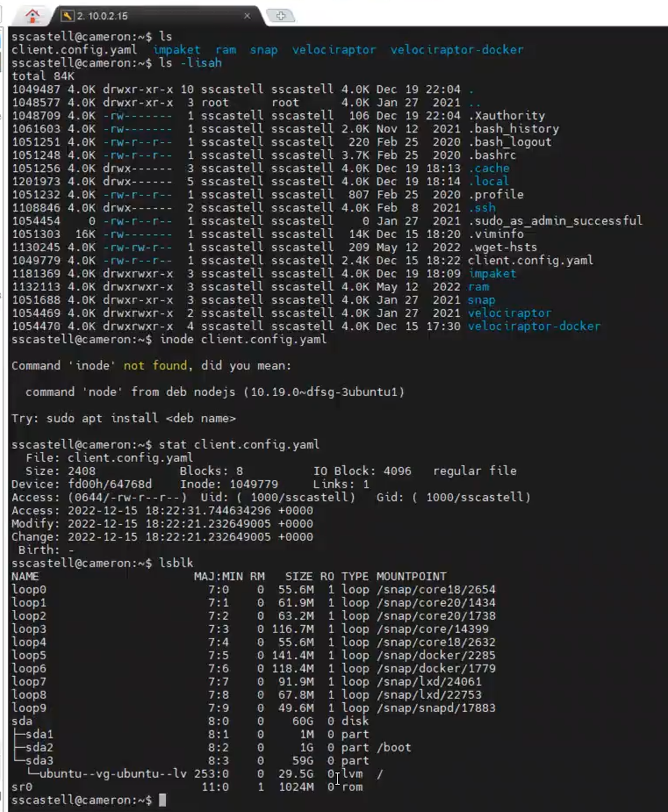668x812 pixels.
Task: Click velociraptor in the first ls output
Action: 334,50
